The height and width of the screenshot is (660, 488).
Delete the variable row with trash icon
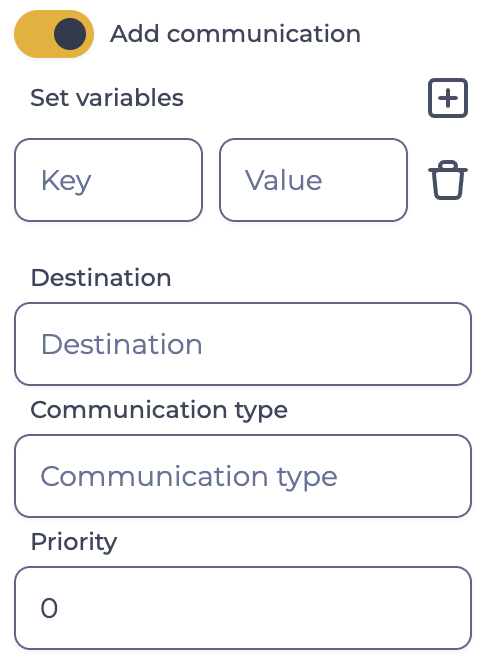pos(448,180)
